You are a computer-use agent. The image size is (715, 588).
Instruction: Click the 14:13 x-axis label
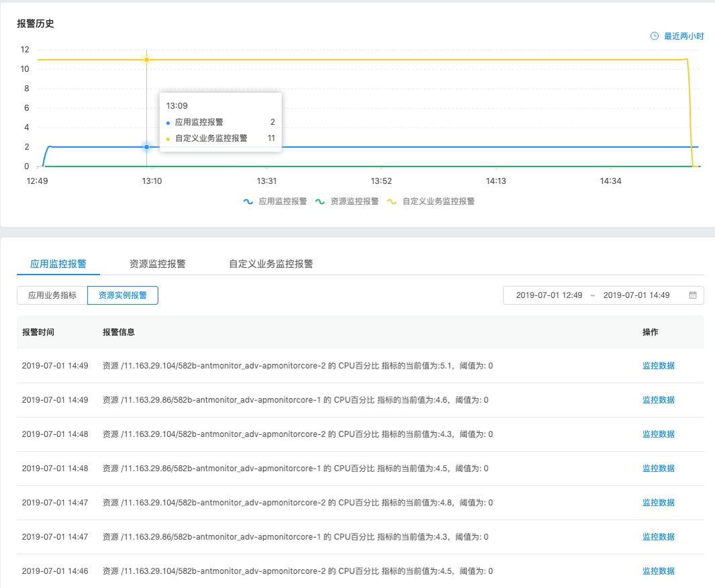[495, 181]
